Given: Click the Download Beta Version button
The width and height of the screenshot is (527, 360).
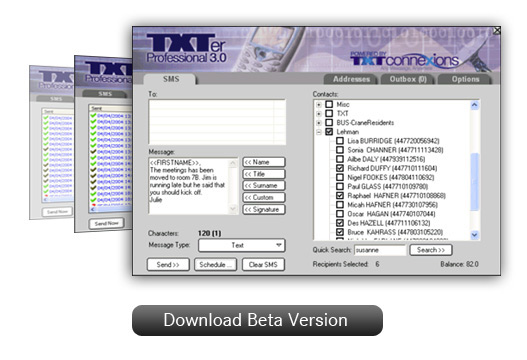Looking at the screenshot, I should [x=257, y=320].
